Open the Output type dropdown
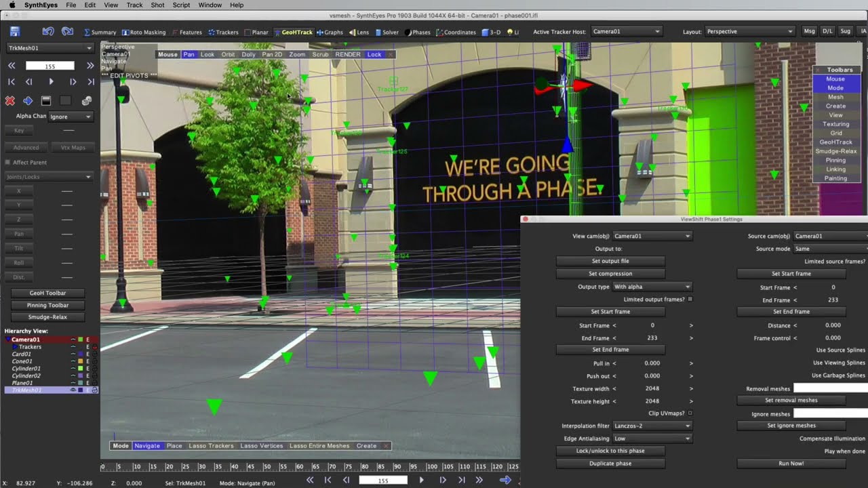 [652, 287]
